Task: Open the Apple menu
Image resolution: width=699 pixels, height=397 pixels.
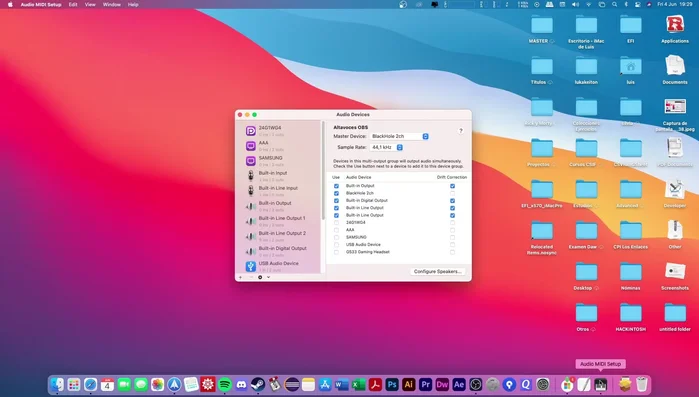Action: click(10, 4)
